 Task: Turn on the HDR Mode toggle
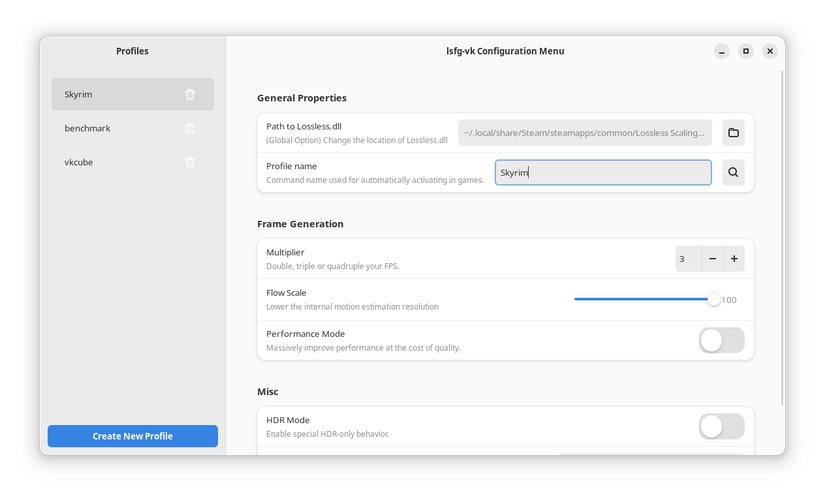tap(721, 427)
